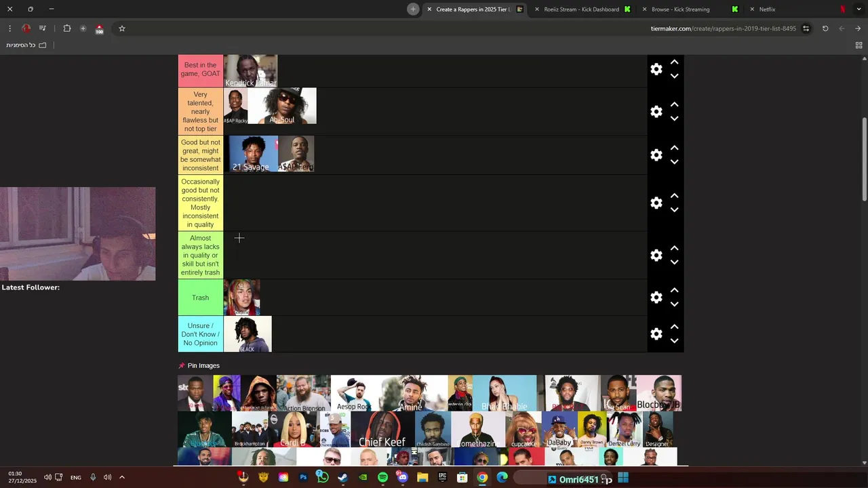Open Photoshop from the taskbar
This screenshot has width=868, height=488.
point(303,478)
